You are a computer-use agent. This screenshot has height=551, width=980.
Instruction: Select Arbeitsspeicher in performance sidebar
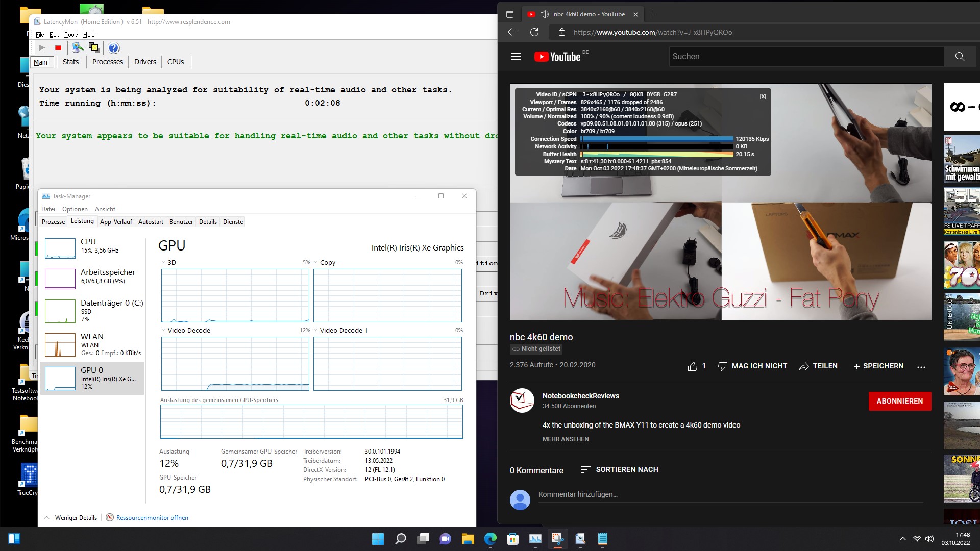[x=92, y=279]
